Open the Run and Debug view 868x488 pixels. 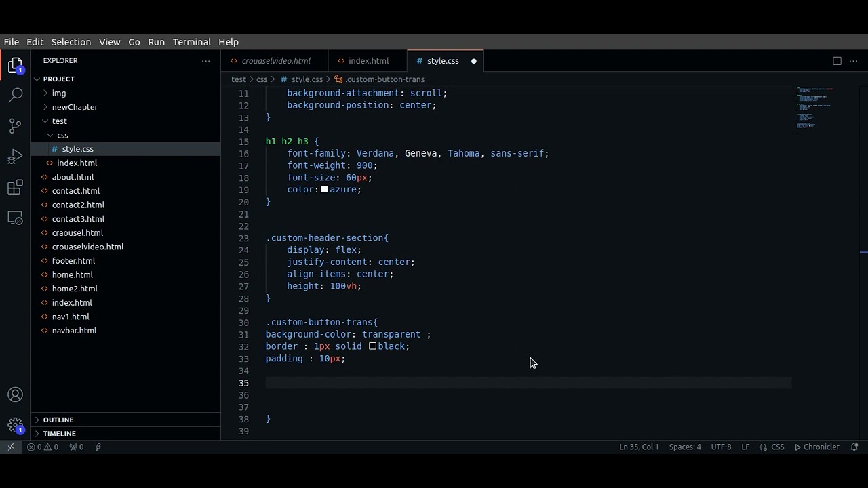coord(15,157)
